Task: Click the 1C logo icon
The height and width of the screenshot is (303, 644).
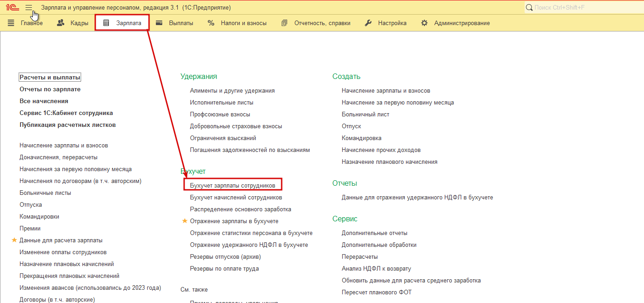Action: coord(12,7)
